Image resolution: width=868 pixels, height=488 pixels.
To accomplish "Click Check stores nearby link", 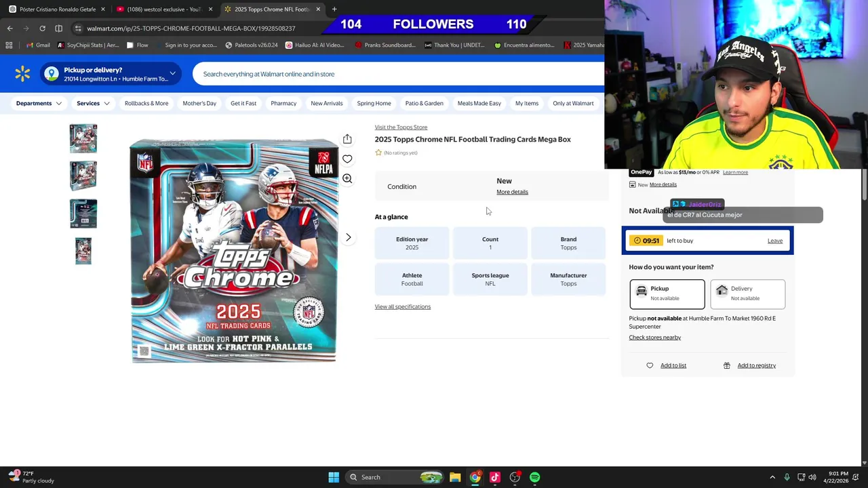I will (x=655, y=338).
